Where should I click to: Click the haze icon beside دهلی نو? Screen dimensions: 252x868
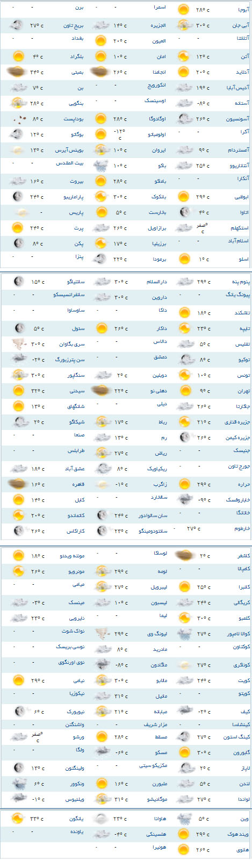(100, 391)
